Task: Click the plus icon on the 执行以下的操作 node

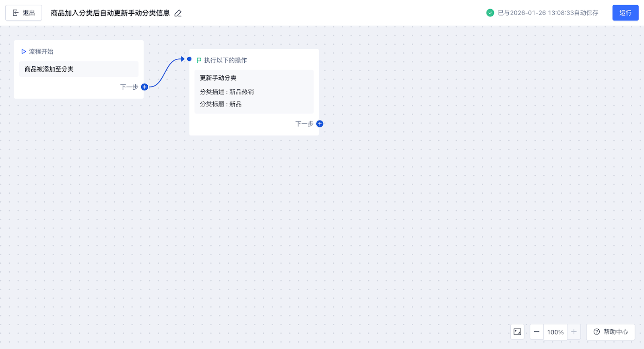Action: pyautogui.click(x=320, y=124)
